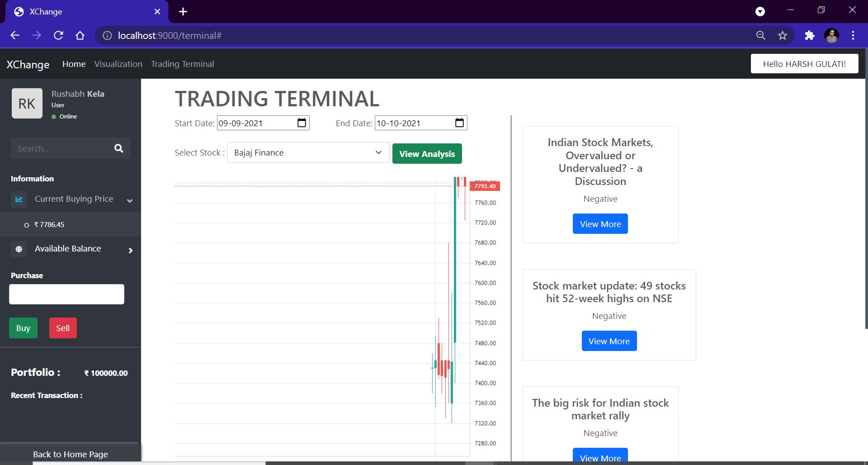Click the green Buy button

click(x=23, y=328)
